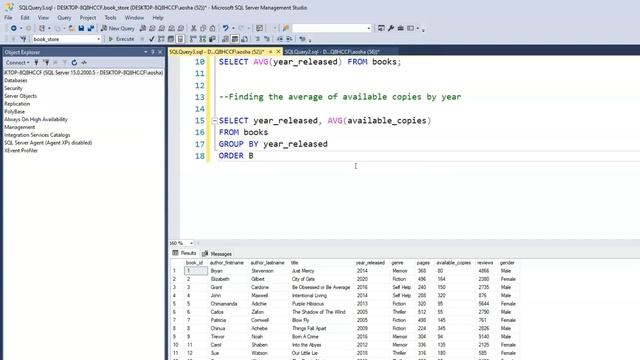The height and width of the screenshot is (360, 640).
Task: Click the New Query button
Action: click(x=118, y=28)
